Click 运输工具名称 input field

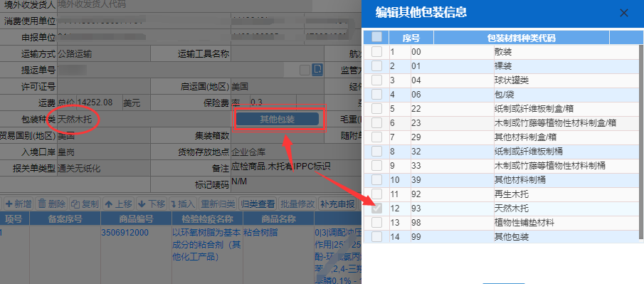pyautogui.click(x=278, y=54)
